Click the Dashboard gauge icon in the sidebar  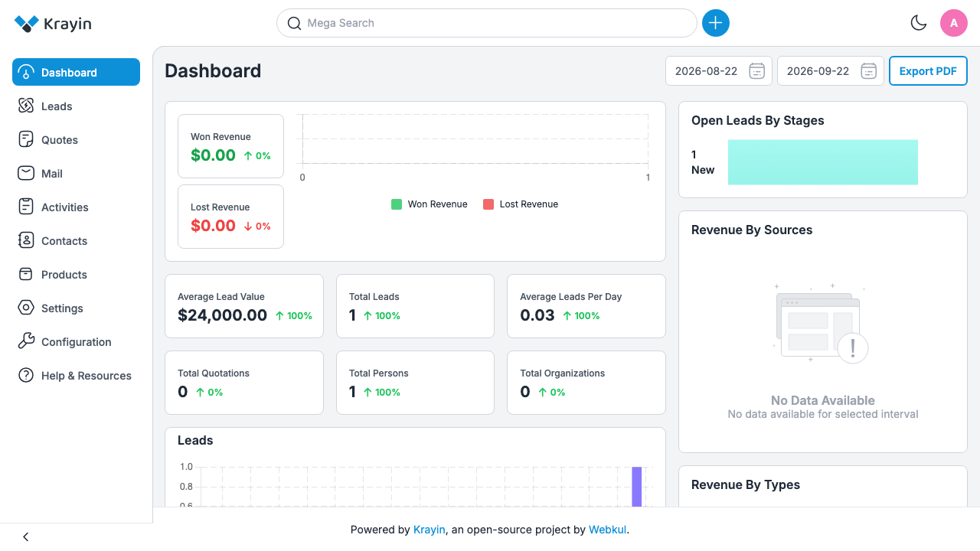[26, 73]
